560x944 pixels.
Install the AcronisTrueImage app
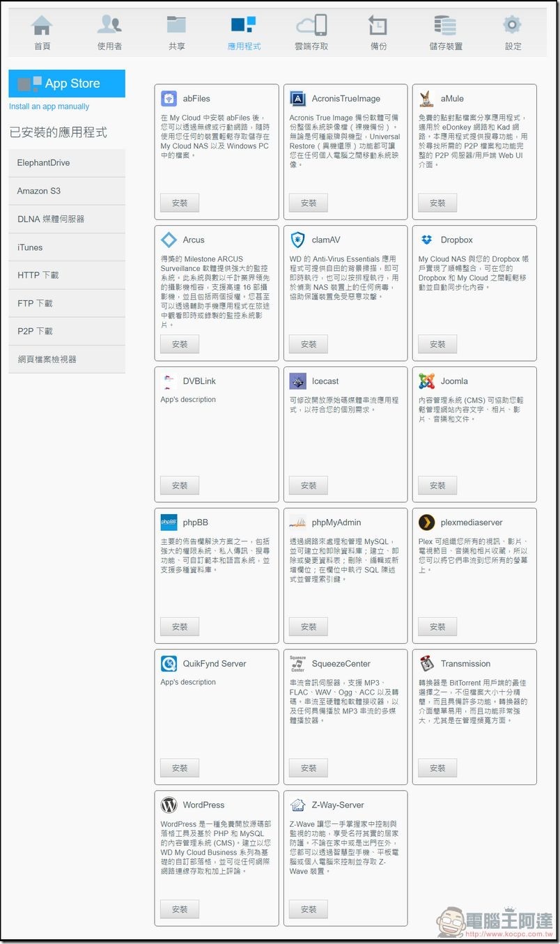tap(309, 203)
